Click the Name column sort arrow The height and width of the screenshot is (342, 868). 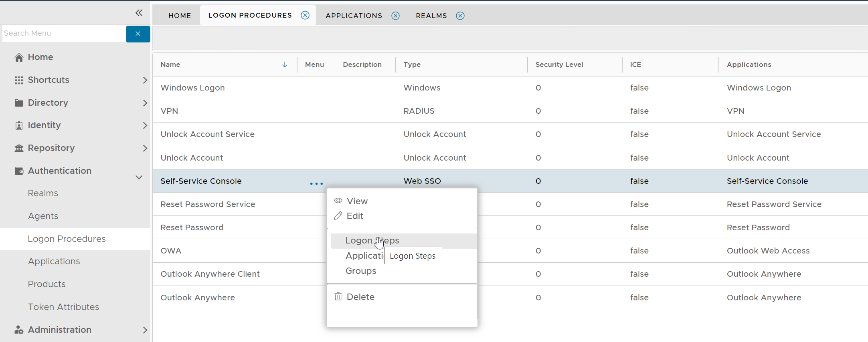coord(285,64)
